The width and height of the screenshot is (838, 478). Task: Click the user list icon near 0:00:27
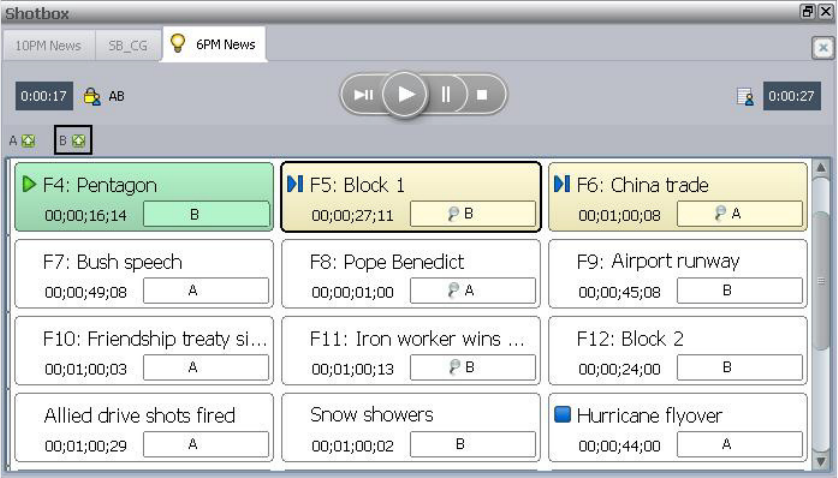point(746,96)
